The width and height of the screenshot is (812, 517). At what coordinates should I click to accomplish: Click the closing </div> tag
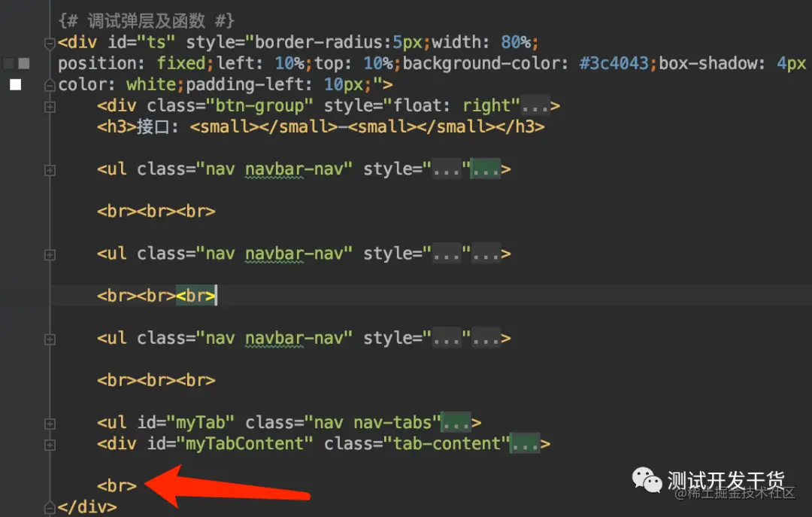pos(87,508)
